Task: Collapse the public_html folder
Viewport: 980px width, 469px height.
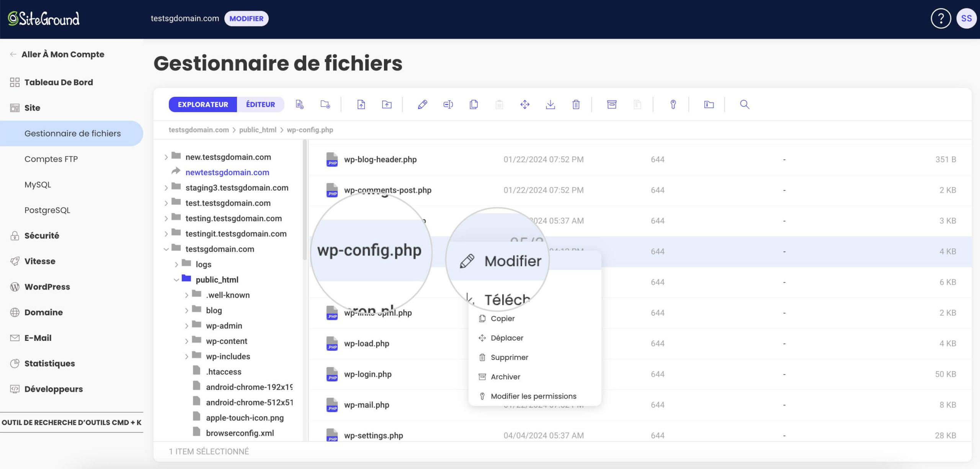Action: 176,280
